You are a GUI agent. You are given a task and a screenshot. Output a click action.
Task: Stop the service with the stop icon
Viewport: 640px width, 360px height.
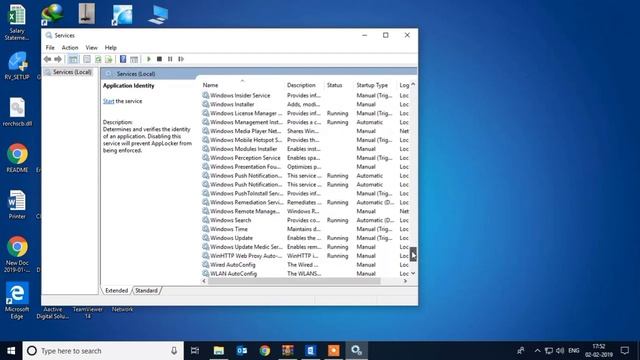click(x=160, y=59)
